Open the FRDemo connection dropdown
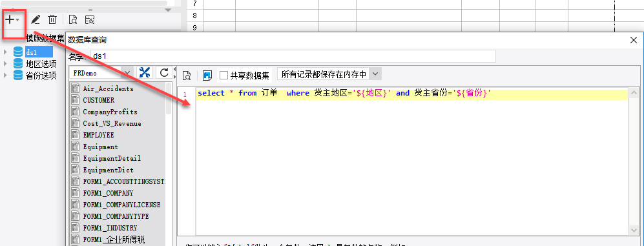The image size is (644, 246). tap(101, 73)
